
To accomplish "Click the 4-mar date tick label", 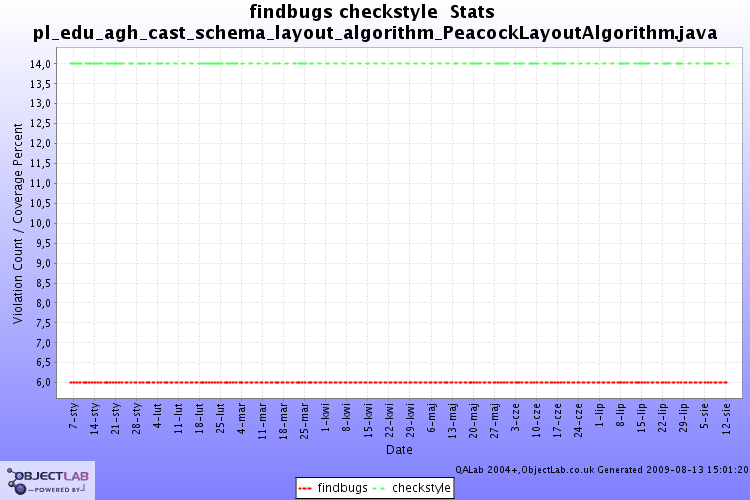I will click(x=242, y=418).
